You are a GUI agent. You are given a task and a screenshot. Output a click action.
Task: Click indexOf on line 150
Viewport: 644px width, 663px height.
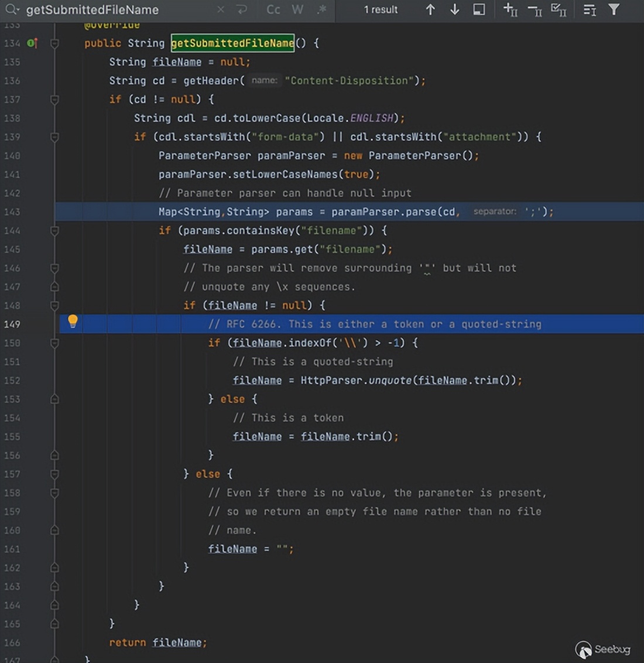coord(310,343)
